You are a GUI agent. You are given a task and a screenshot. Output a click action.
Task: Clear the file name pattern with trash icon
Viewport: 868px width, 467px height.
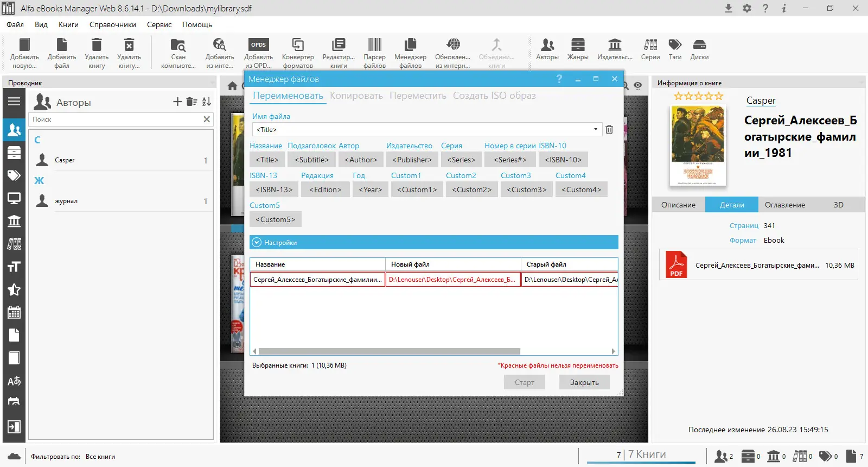609,130
